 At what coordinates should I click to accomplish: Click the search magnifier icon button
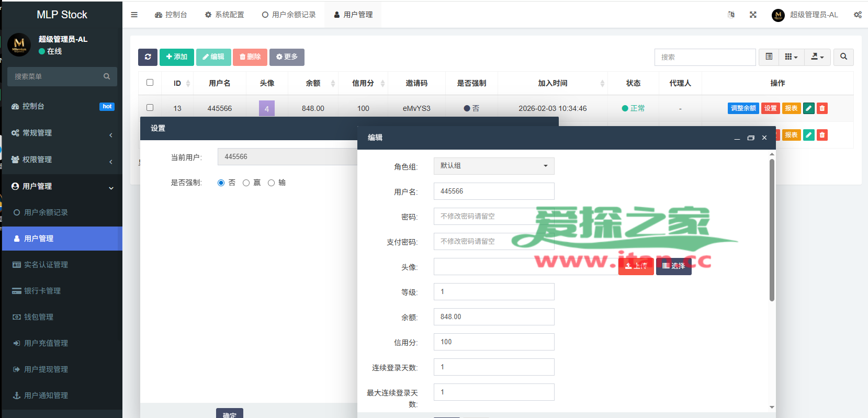pos(843,57)
